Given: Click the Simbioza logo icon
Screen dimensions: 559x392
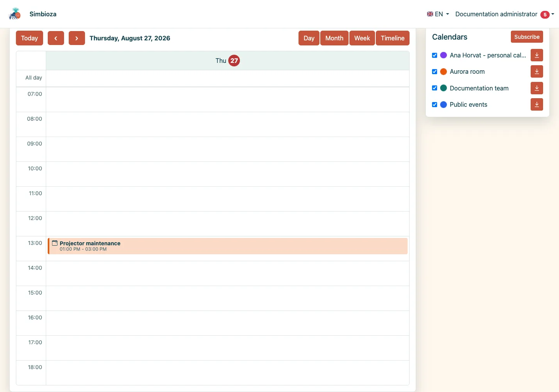Looking at the screenshot, I should pyautogui.click(x=15, y=14).
